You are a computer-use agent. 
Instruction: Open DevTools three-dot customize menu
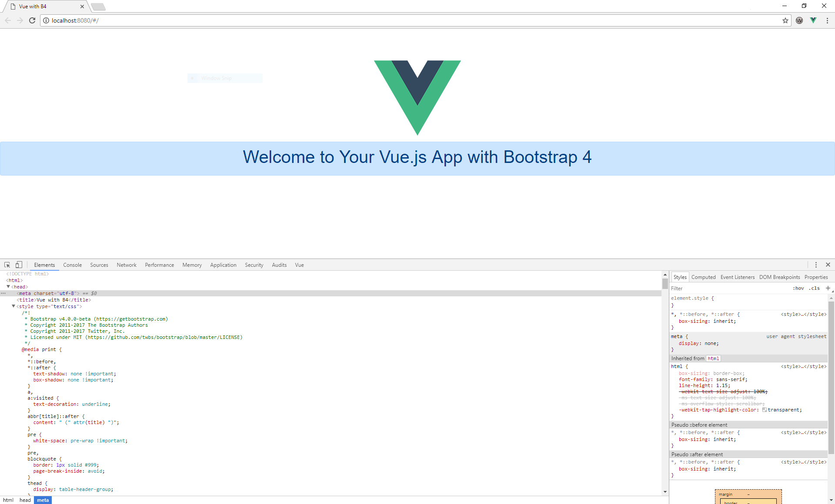[x=816, y=265]
